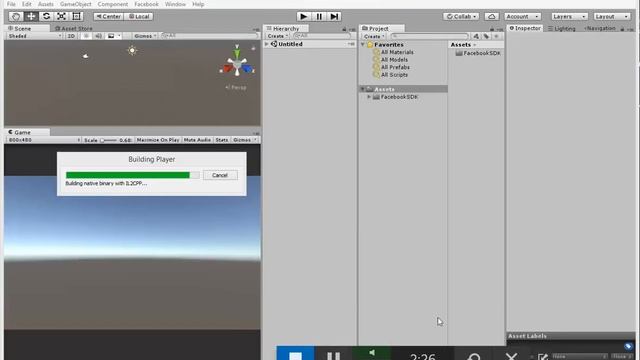Select the light sun object in scene
This screenshot has height=360, width=640.
point(132,51)
